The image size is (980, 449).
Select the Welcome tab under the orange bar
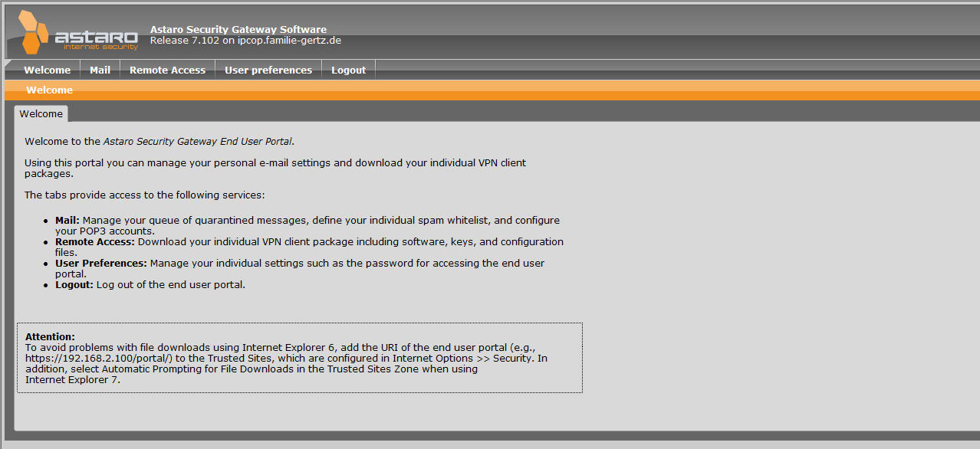41,113
